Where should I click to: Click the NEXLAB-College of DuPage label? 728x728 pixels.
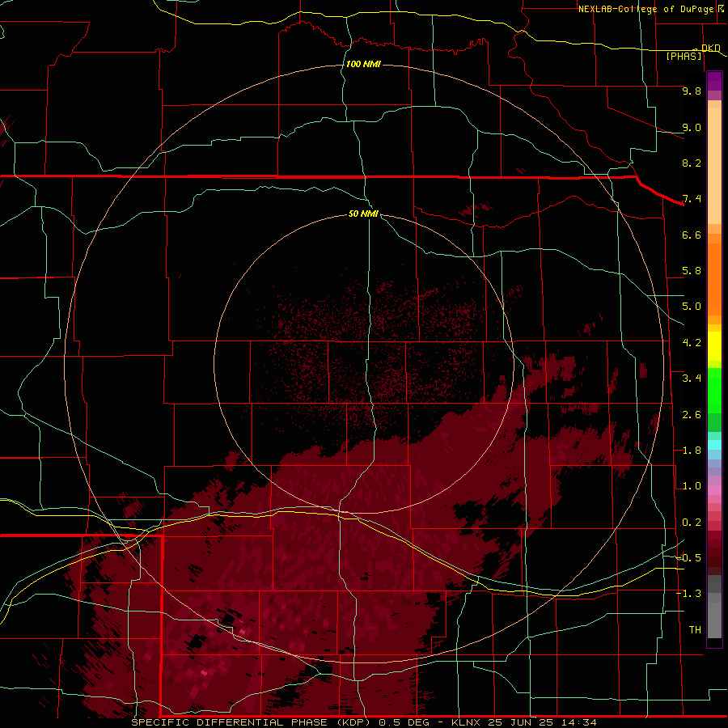[645, 9]
